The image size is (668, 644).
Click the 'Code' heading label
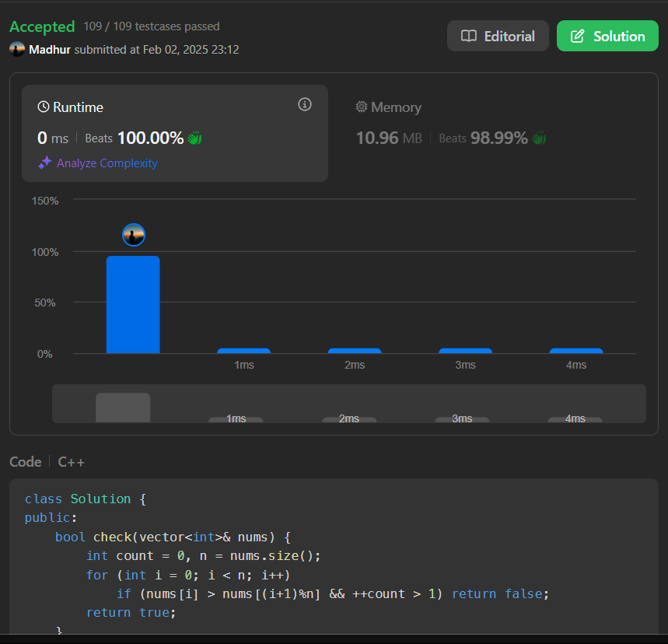26,462
